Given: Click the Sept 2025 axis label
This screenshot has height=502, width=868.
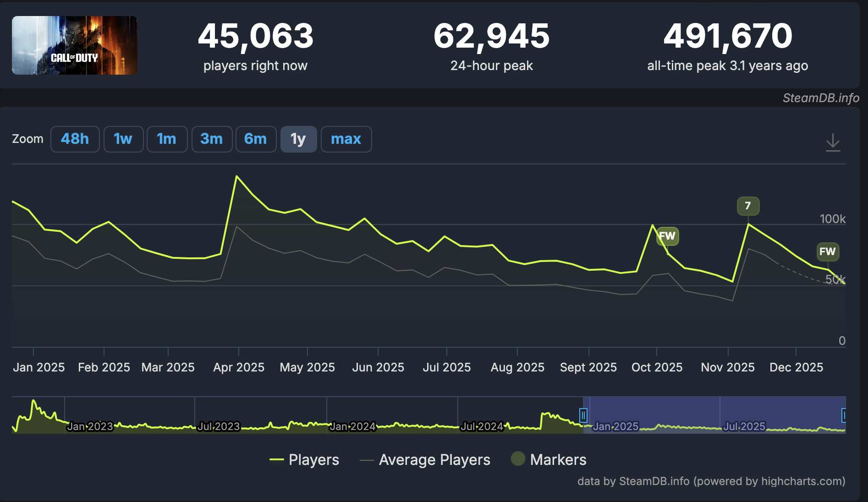Looking at the screenshot, I should [588, 367].
